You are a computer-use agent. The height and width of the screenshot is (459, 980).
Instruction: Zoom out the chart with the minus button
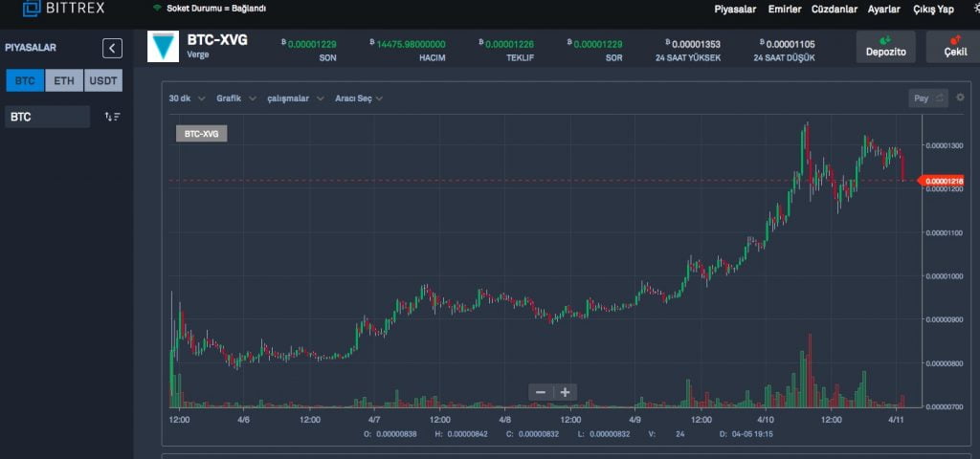[x=541, y=392]
